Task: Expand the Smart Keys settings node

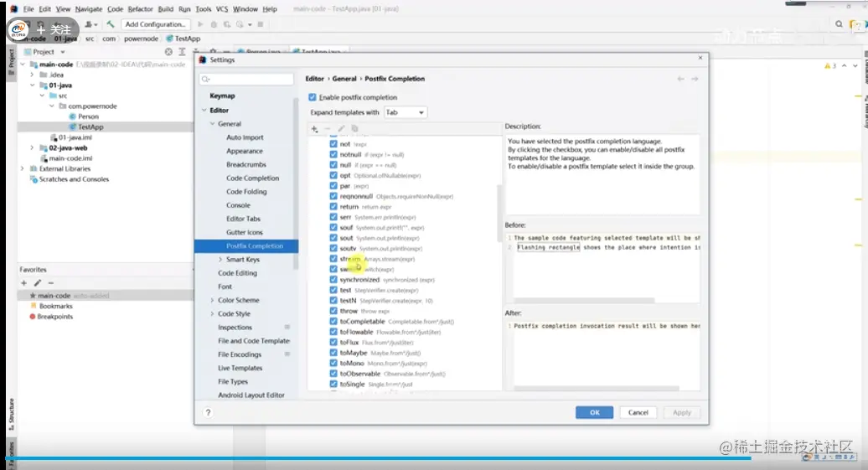Action: [x=220, y=260]
